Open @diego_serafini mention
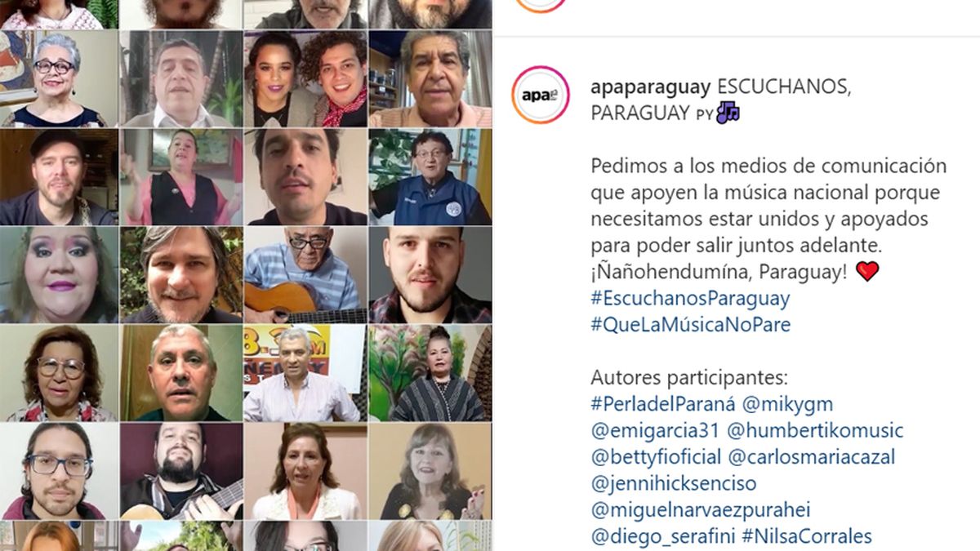 pyautogui.click(x=663, y=536)
